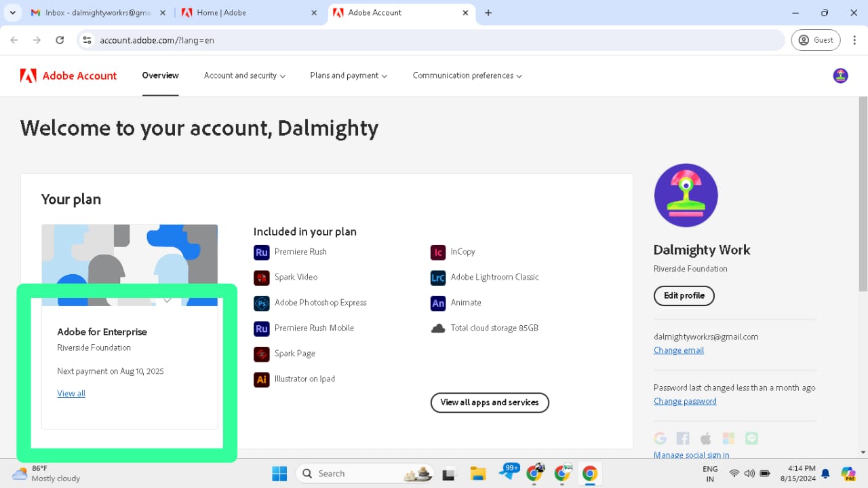Expand the Account and security menu
This screenshot has height=488, width=868.
click(x=245, y=75)
